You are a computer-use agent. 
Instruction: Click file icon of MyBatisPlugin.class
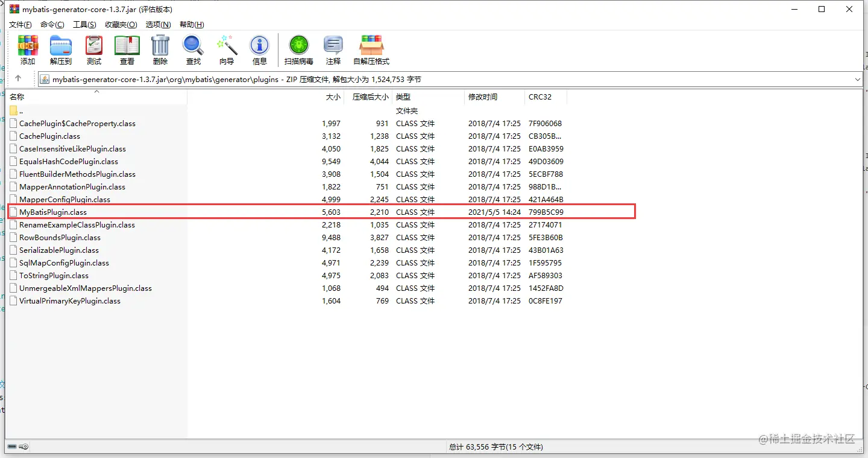(x=13, y=212)
